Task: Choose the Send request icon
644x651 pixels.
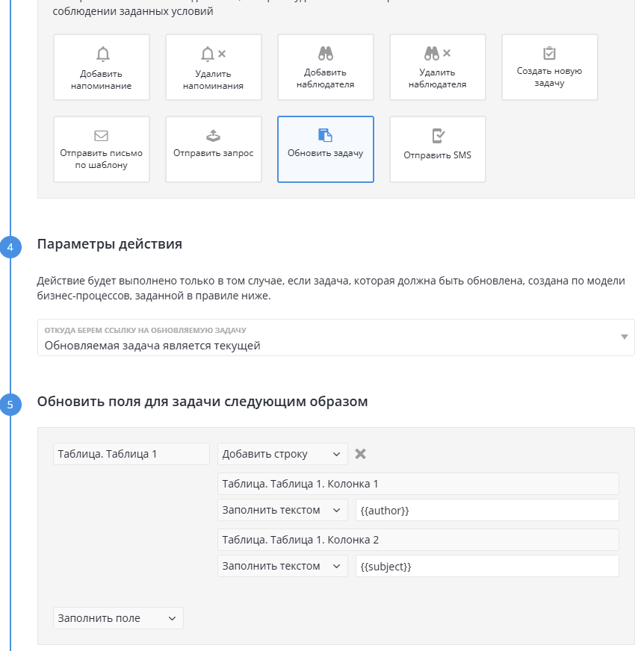Action: (213, 136)
